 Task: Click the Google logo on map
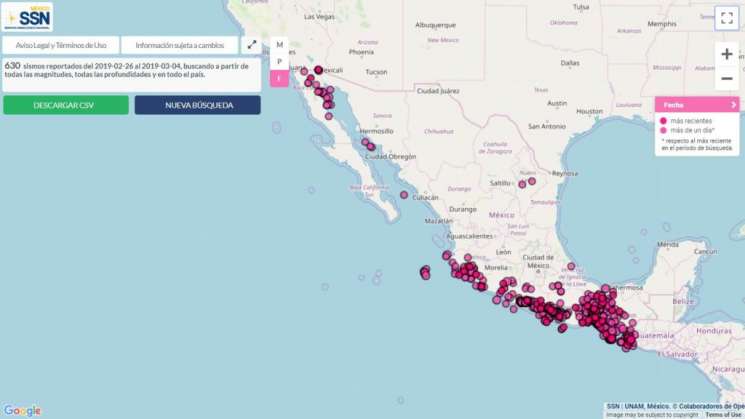(x=22, y=410)
